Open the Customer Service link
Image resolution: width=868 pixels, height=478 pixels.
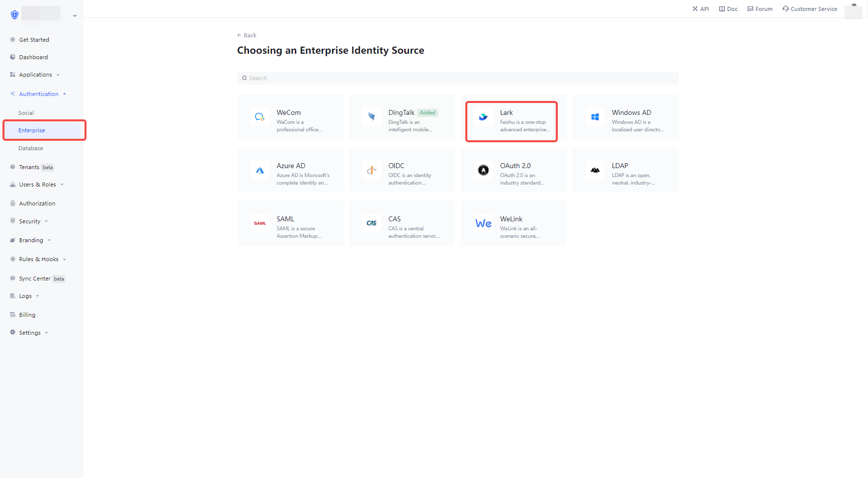[x=810, y=9]
